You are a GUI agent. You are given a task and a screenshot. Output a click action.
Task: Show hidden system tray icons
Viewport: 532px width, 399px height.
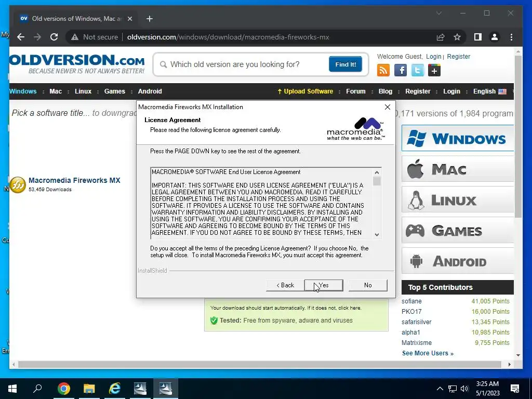point(440,389)
